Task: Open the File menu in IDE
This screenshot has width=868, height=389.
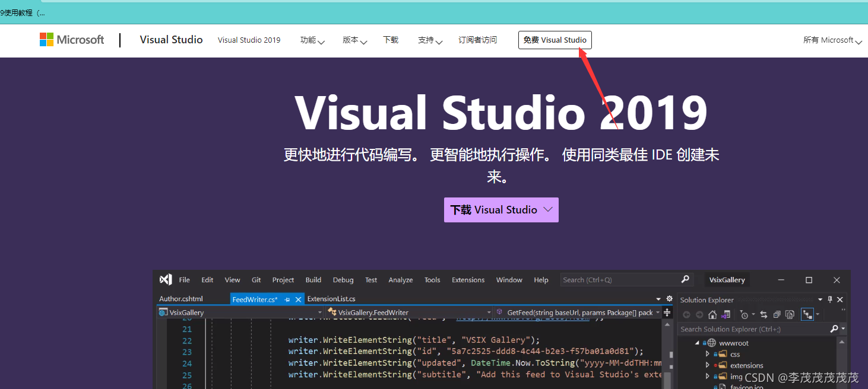Action: point(185,280)
